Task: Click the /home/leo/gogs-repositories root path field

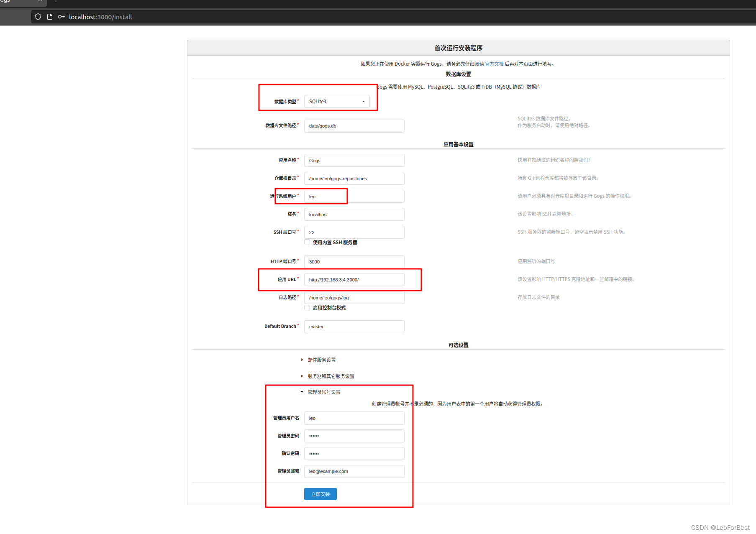Action: point(354,179)
